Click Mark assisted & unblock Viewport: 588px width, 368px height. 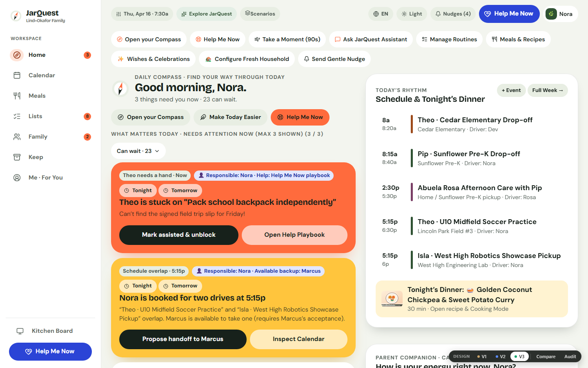(x=179, y=235)
